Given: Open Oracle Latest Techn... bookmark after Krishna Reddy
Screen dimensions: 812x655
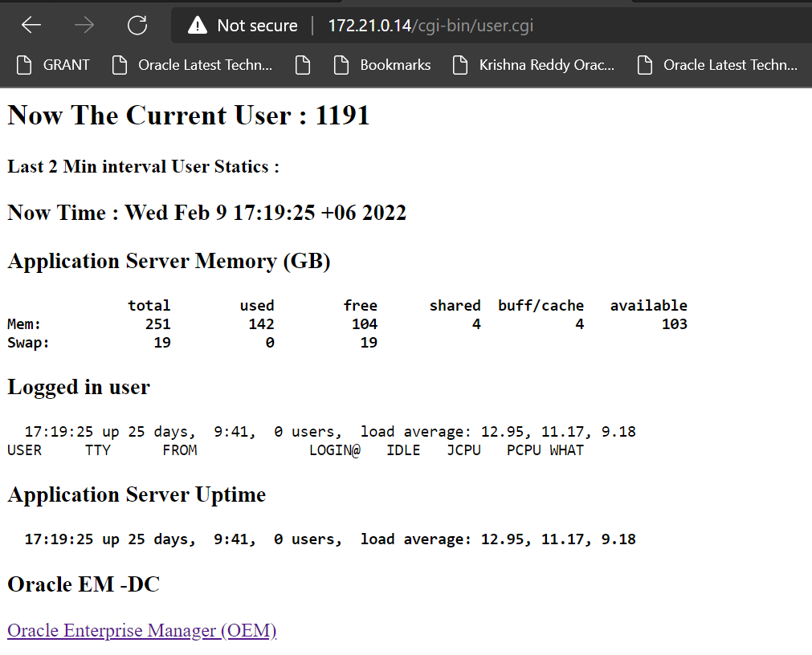Looking at the screenshot, I should [x=717, y=65].
